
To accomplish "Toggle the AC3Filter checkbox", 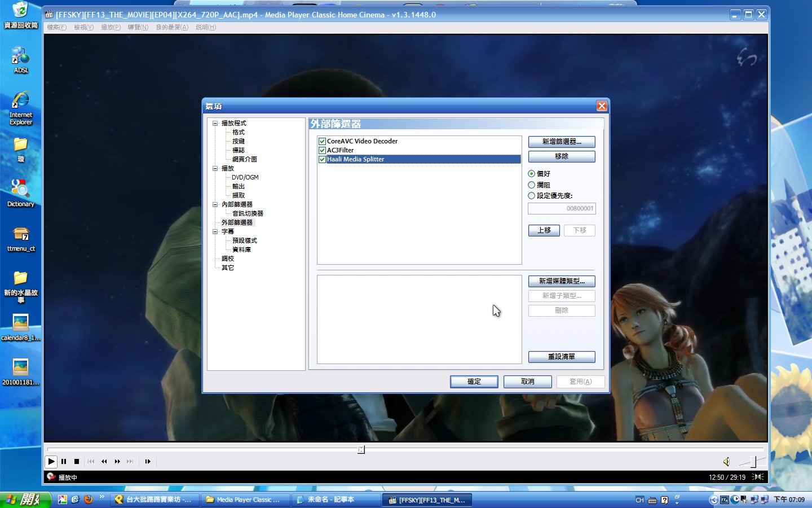I will 323,151.
